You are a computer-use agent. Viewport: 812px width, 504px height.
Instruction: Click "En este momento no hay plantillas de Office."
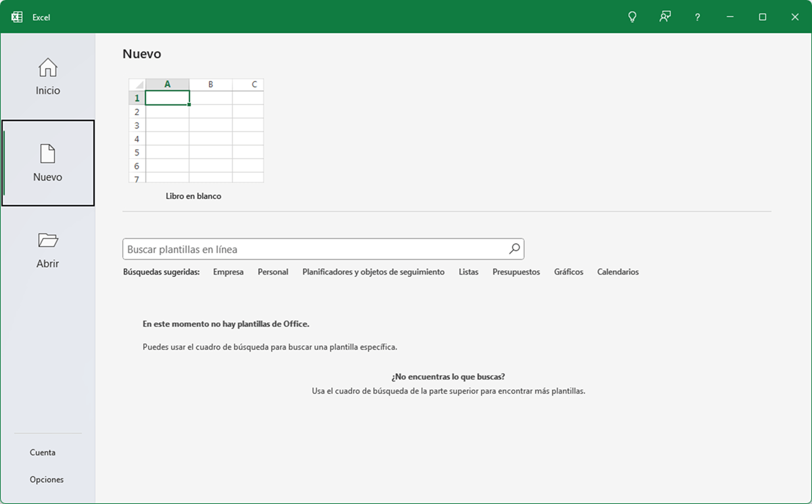point(226,324)
